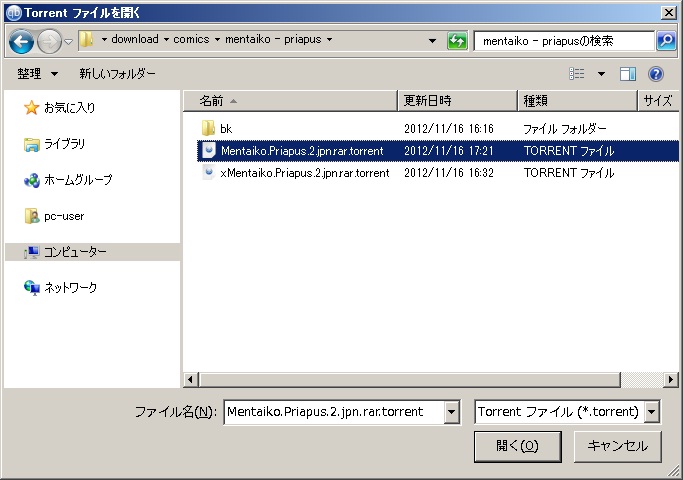The width and height of the screenshot is (683, 480).
Task: Click the ファイル名 text field
Action: coord(334,412)
